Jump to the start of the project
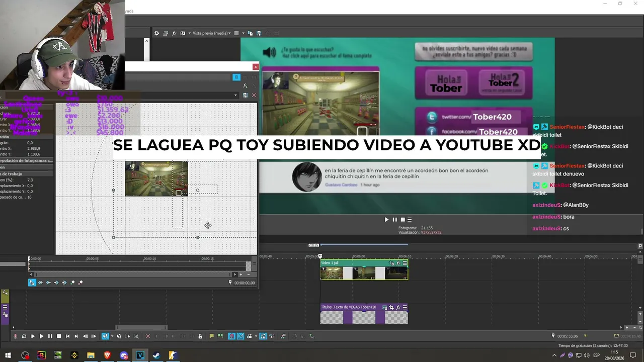The image size is (644, 362). [x=68, y=336]
